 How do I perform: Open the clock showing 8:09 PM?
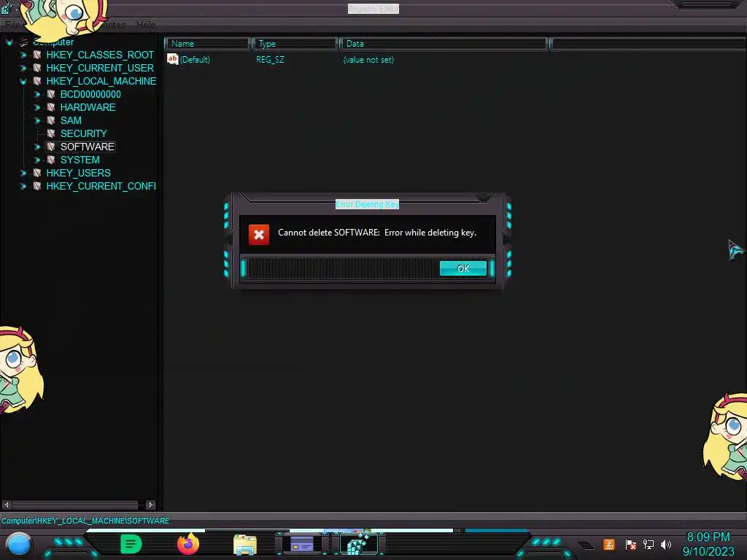click(x=708, y=544)
